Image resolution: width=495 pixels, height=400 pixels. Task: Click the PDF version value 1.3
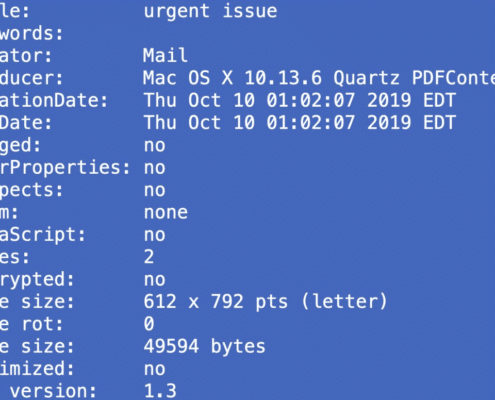160,391
